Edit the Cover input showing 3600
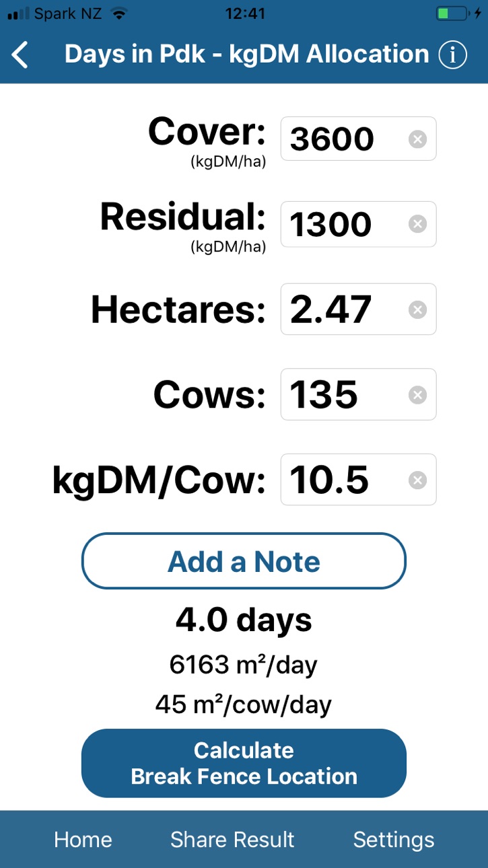Viewport: 488px width, 868px height. (358, 139)
